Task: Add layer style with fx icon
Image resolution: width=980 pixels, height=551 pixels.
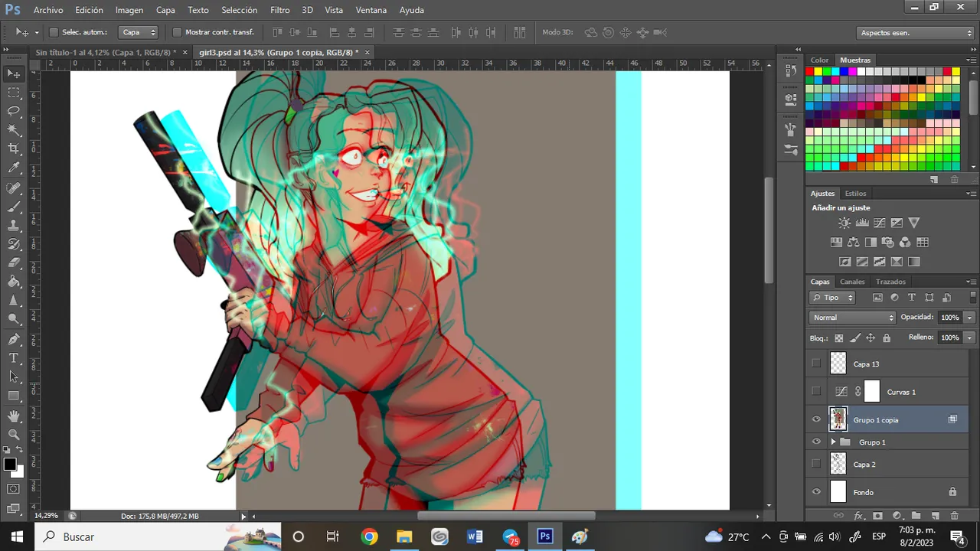Action: pos(858,516)
